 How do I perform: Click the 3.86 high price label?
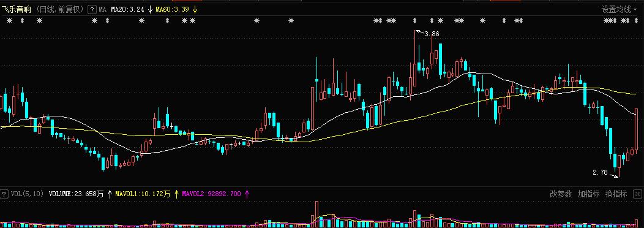click(x=432, y=34)
